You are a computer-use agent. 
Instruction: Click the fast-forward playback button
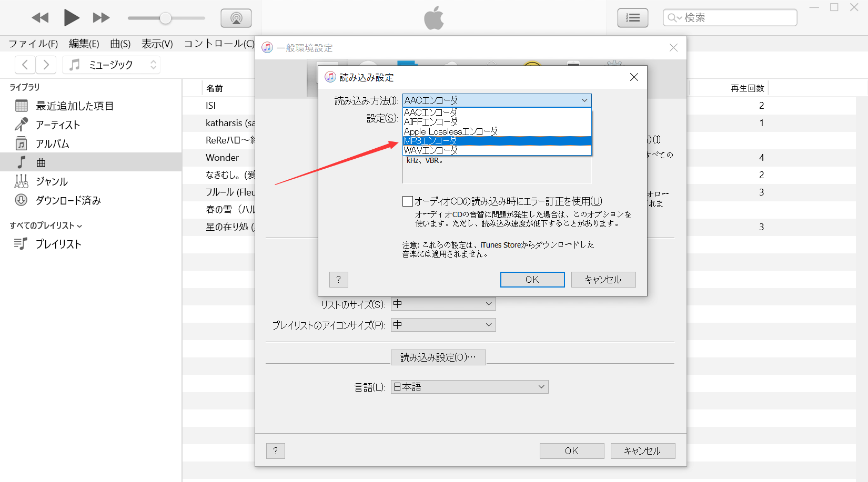pyautogui.click(x=101, y=18)
